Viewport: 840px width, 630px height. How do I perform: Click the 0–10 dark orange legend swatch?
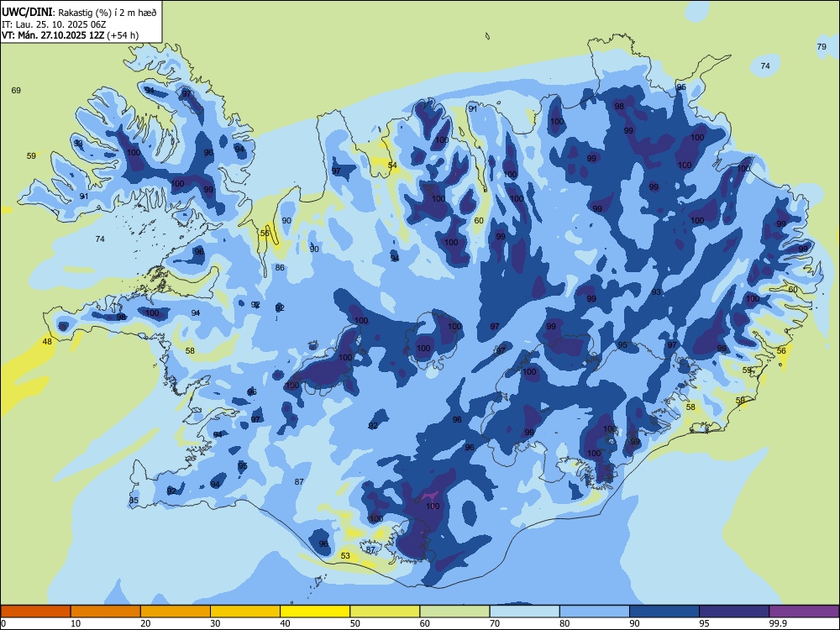[x=36, y=612]
